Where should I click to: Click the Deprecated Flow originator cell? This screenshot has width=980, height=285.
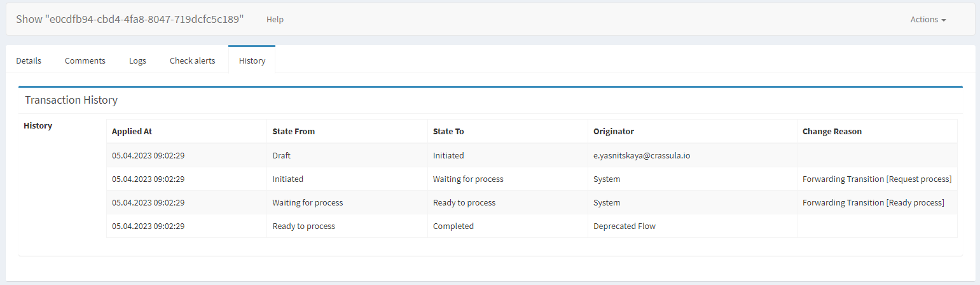(624, 226)
